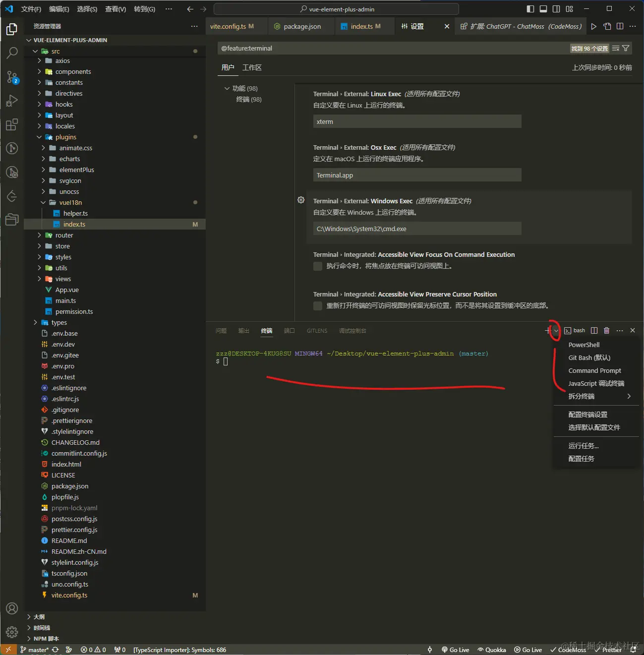Open README.md in the file tree
Viewport: 644px width, 655px height.
point(69,540)
